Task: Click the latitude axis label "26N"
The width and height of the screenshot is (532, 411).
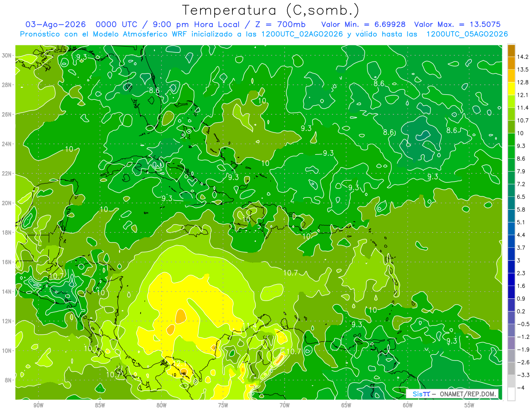Action: pos(7,114)
